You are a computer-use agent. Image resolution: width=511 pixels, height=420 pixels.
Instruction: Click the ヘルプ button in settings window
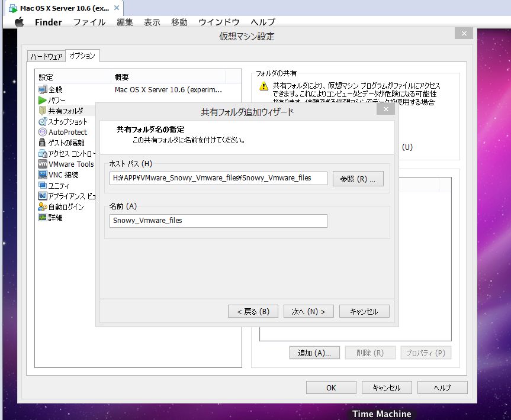pos(442,387)
